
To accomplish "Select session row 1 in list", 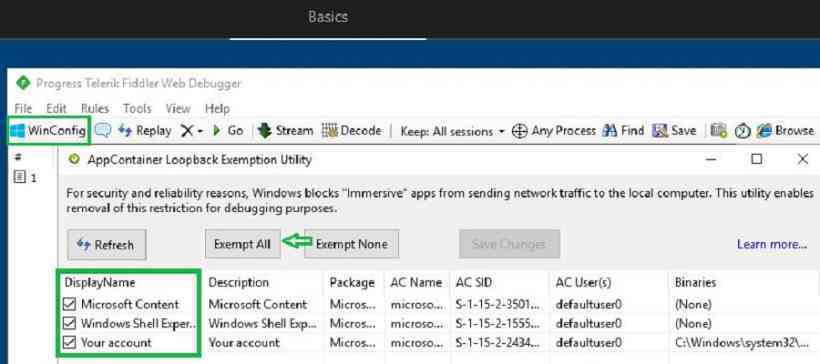I will point(26,178).
